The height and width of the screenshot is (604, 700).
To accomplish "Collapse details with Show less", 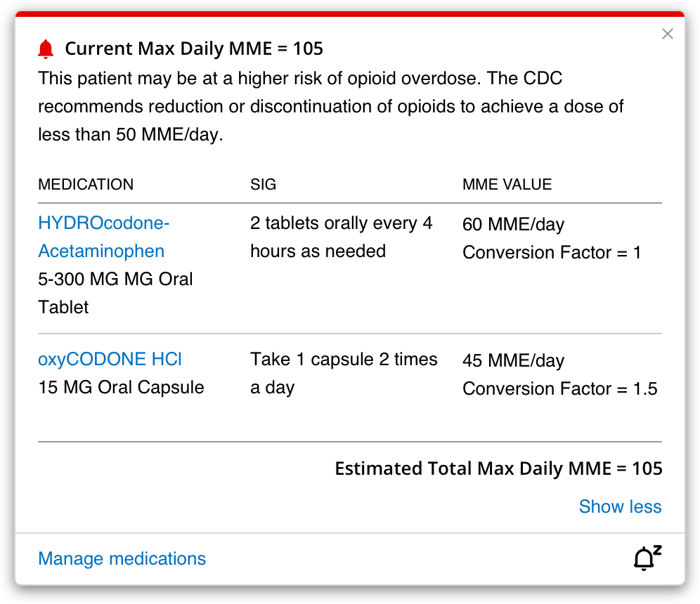I will click(x=620, y=507).
